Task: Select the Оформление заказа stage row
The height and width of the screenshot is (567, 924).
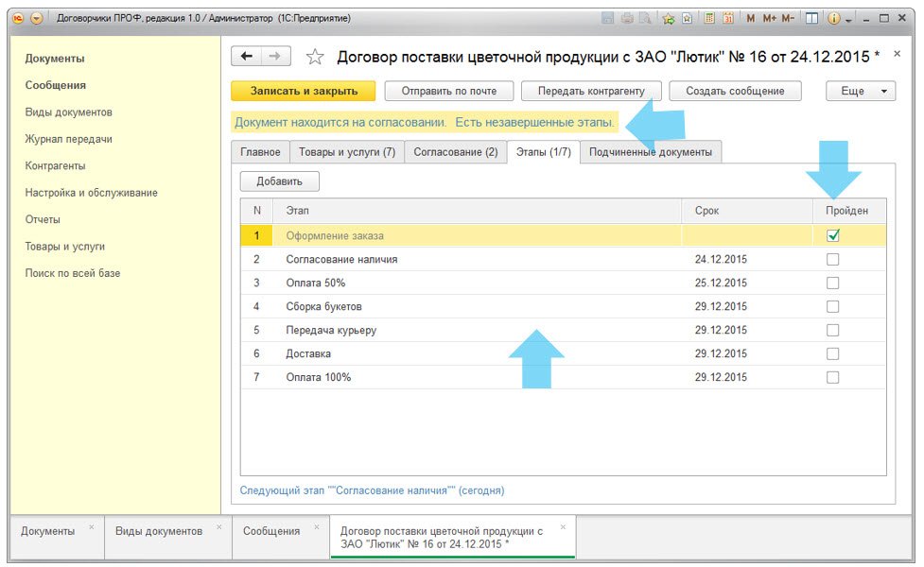Action: click(563, 235)
